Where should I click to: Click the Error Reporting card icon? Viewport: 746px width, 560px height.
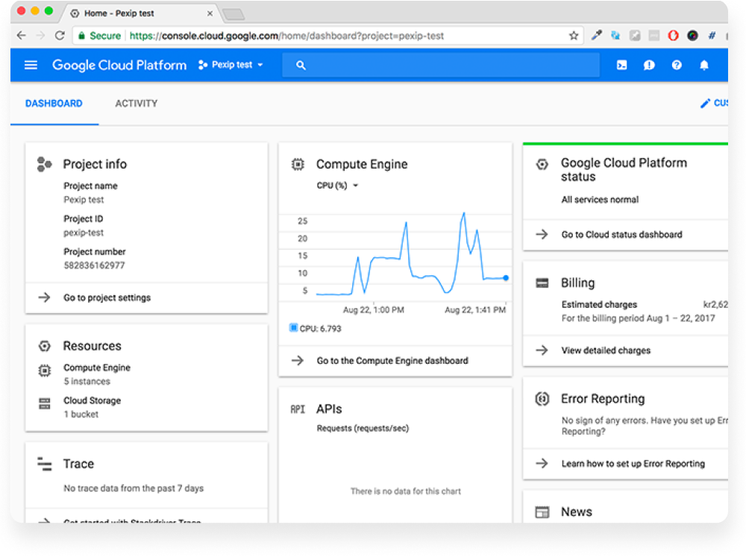coord(543,399)
